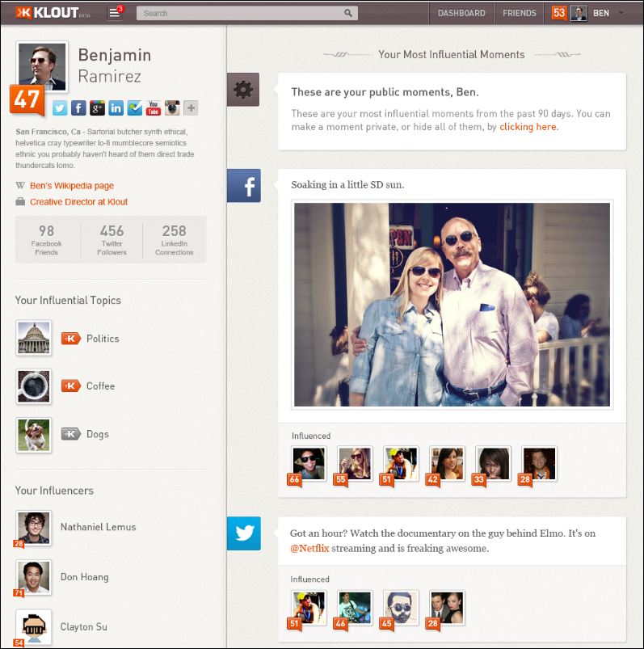Click the LinkedIn icon in profile networks
The width and height of the screenshot is (644, 649).
click(116, 108)
